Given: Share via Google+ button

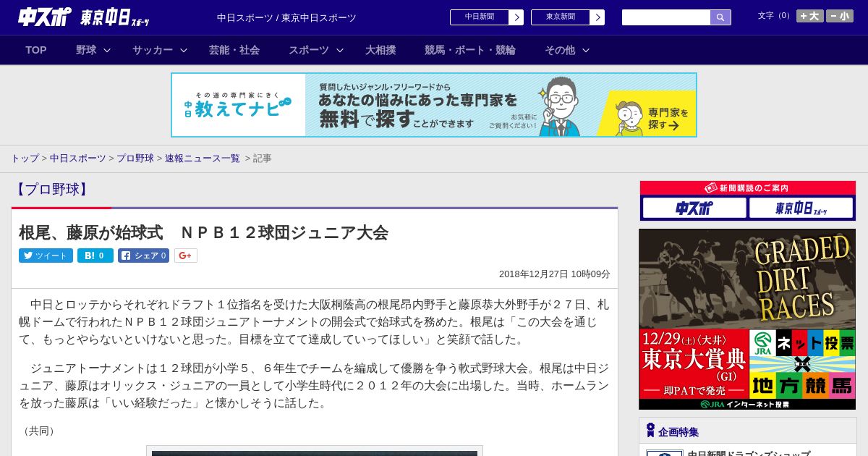Looking at the screenshot, I should [186, 256].
